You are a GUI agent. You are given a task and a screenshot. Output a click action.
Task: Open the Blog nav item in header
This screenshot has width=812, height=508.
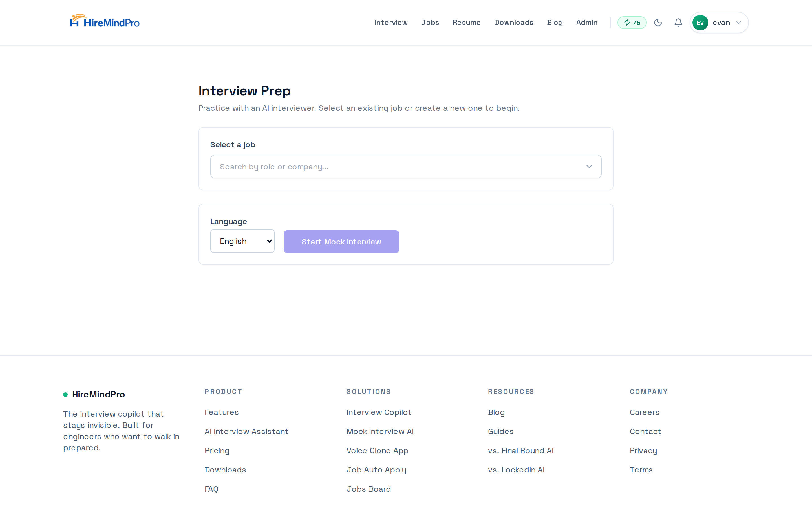[x=555, y=23]
